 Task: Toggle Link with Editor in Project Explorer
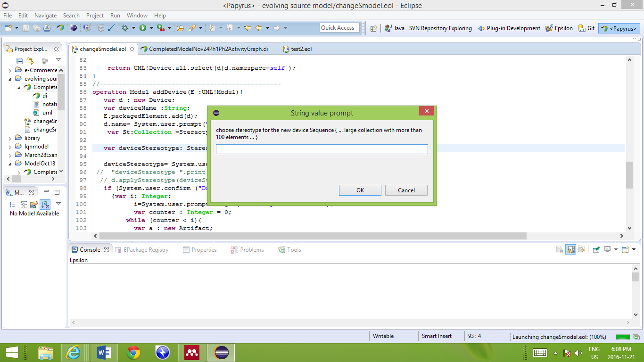(30, 61)
